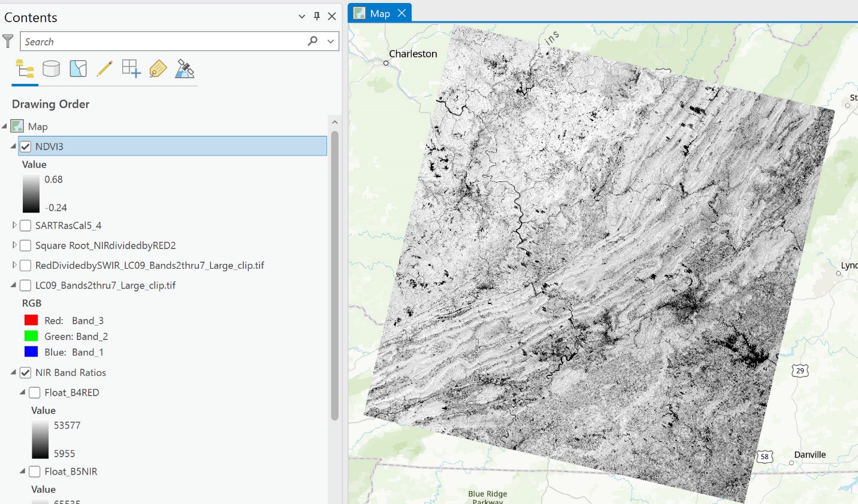Viewport: 858px width, 504px height.
Task: Select the NIR Band Ratios group name
Action: (71, 373)
